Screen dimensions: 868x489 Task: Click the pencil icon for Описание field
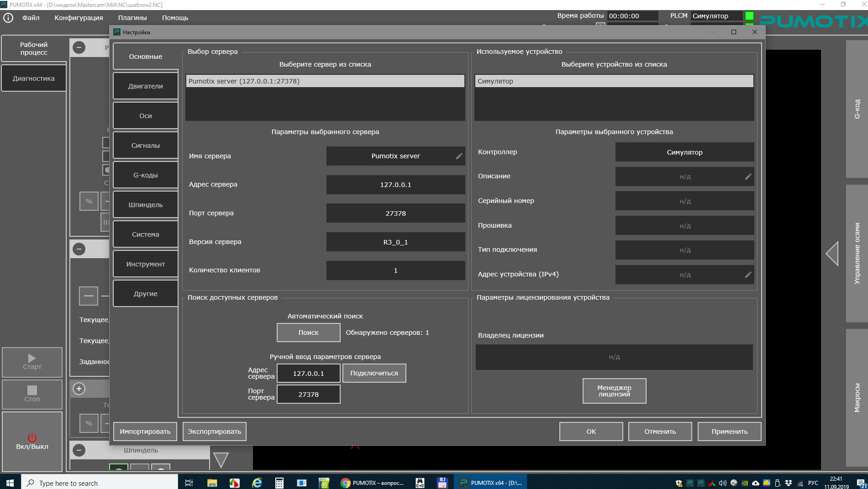(748, 177)
